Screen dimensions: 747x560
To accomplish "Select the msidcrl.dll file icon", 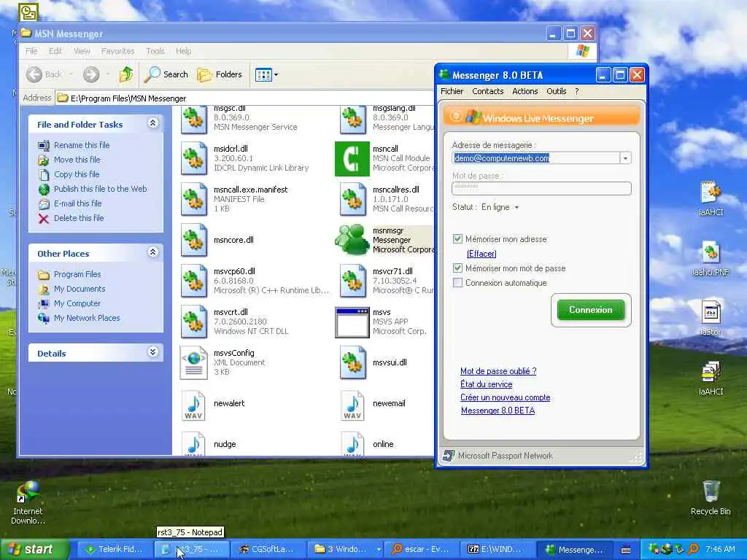I will pyautogui.click(x=194, y=158).
